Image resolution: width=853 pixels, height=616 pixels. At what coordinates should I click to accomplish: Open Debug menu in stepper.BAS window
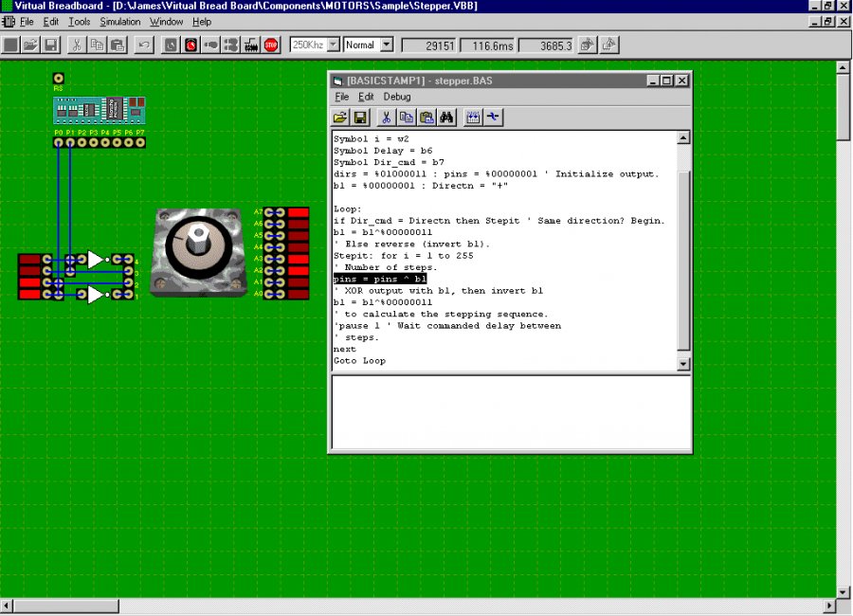click(397, 97)
